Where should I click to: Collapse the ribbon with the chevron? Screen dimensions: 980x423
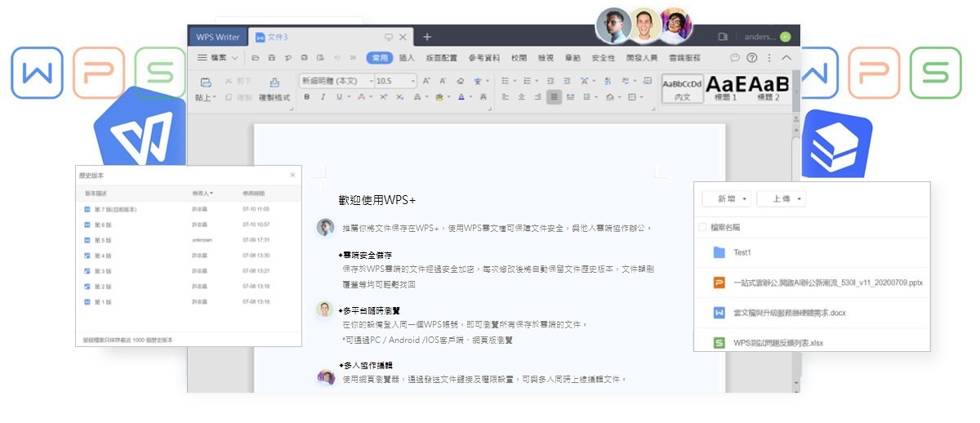coord(786,58)
